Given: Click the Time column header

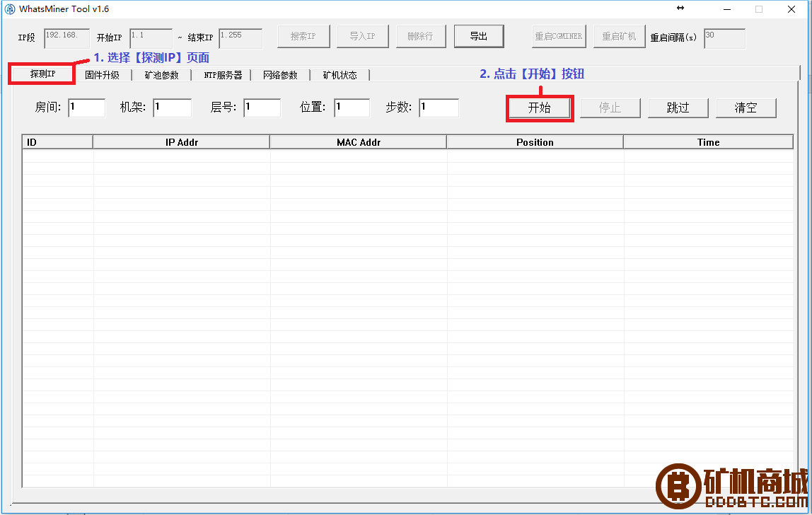Looking at the screenshot, I should (x=709, y=142).
